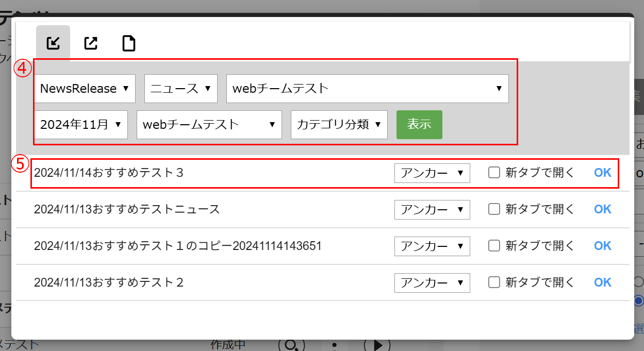Open the 2024年11月 month dropdown
The width and height of the screenshot is (644, 351).
(81, 124)
